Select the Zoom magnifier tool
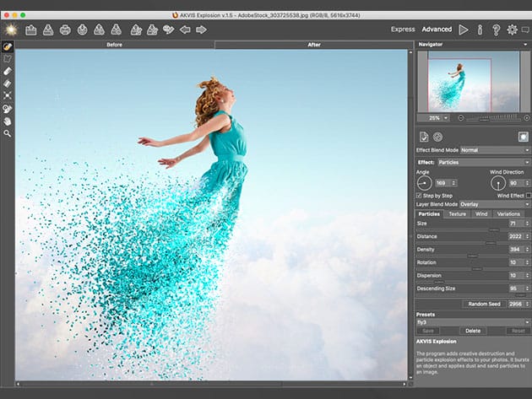532x399 pixels. [7, 133]
